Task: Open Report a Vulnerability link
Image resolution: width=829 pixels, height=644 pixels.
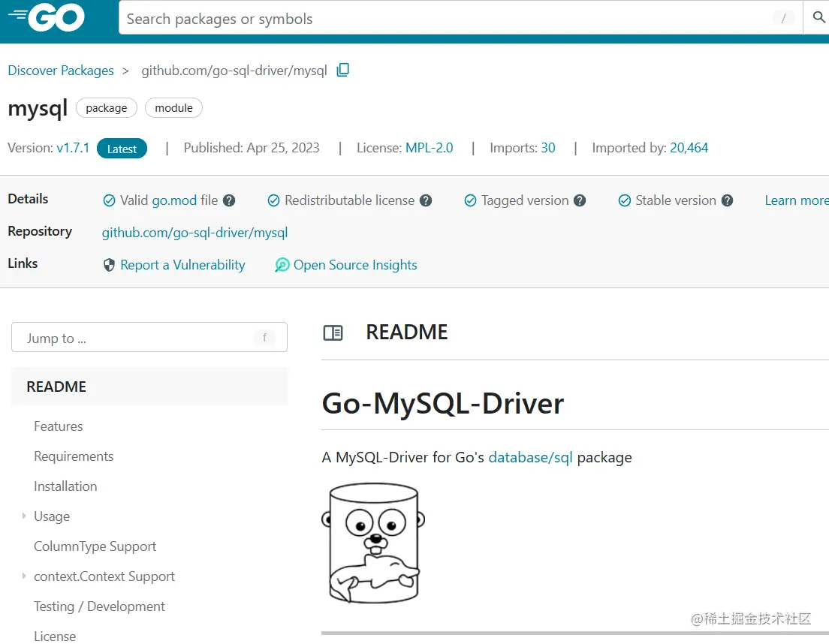Action: 182,265
